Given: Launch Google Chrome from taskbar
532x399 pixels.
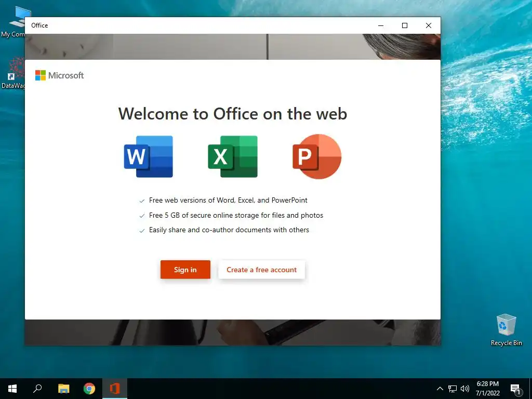Looking at the screenshot, I should pyautogui.click(x=89, y=389).
